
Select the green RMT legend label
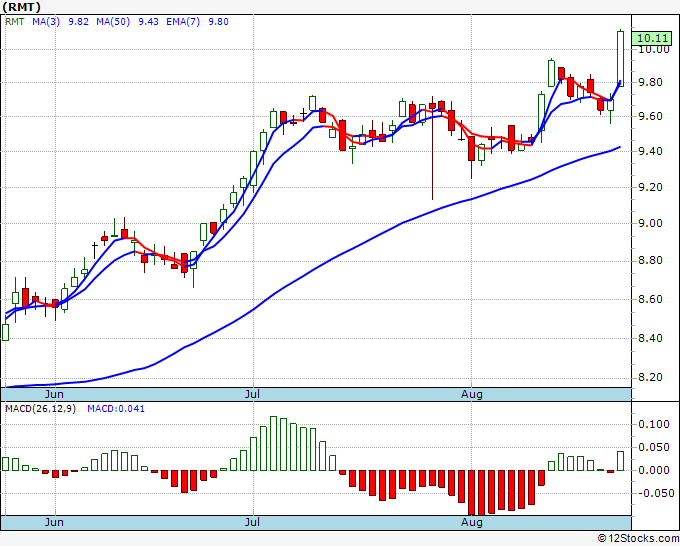pyautogui.click(x=15, y=22)
